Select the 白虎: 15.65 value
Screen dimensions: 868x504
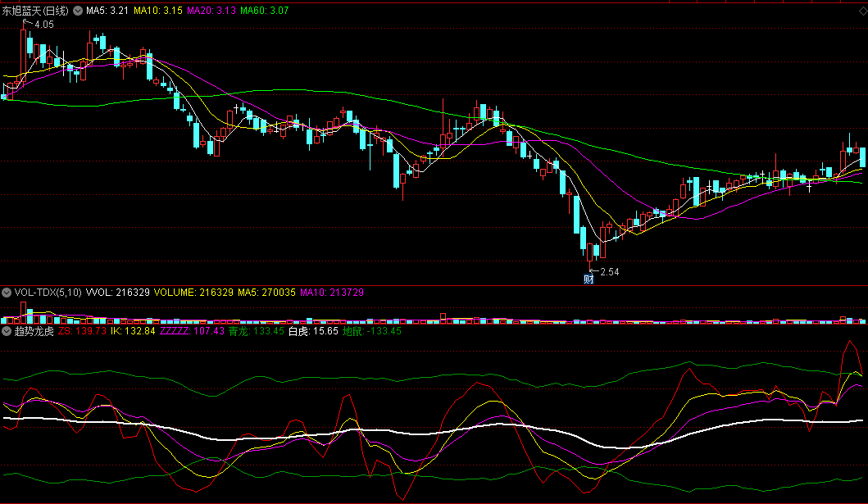point(313,331)
